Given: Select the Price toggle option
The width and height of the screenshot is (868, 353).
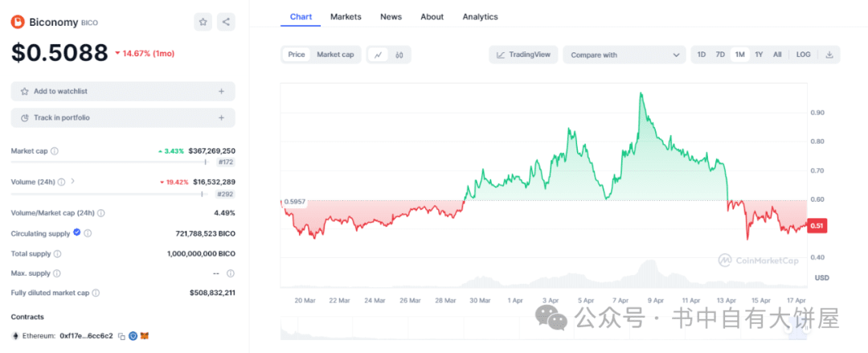Looking at the screenshot, I should (x=296, y=55).
